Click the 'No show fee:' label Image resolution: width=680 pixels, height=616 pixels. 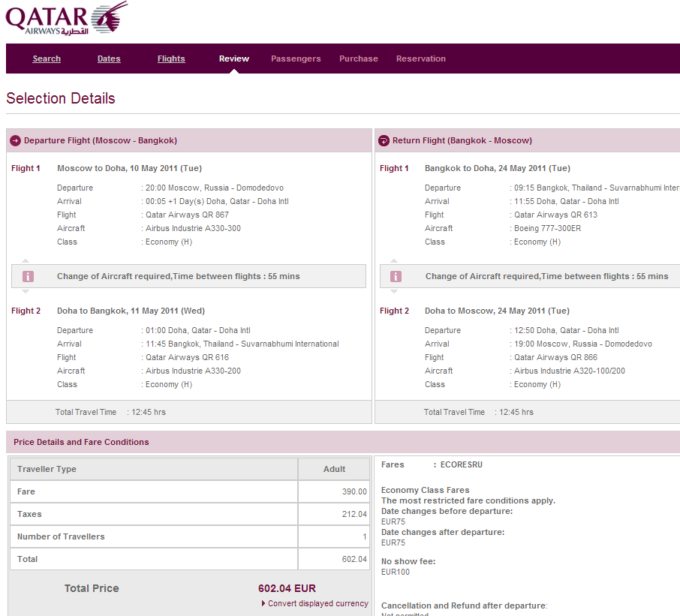408,561
